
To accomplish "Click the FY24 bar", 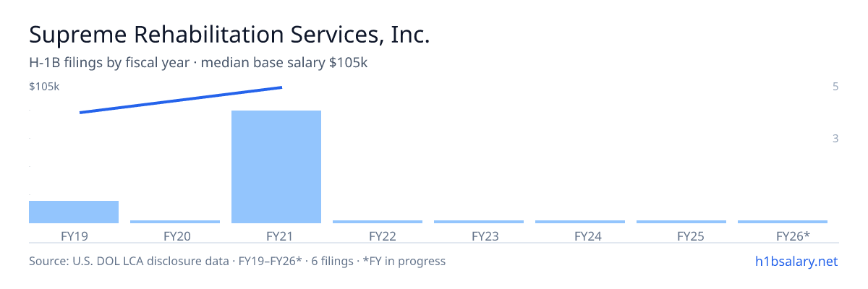I will point(580,222).
